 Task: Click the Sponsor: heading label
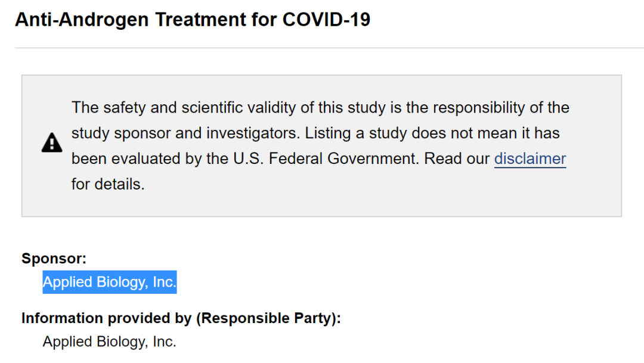(x=54, y=259)
